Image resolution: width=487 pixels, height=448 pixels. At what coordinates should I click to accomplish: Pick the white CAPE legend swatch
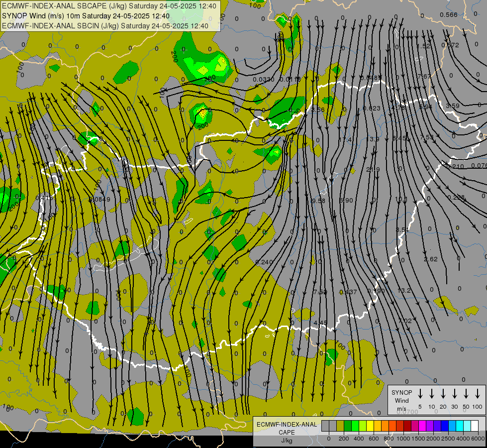coord(474,426)
